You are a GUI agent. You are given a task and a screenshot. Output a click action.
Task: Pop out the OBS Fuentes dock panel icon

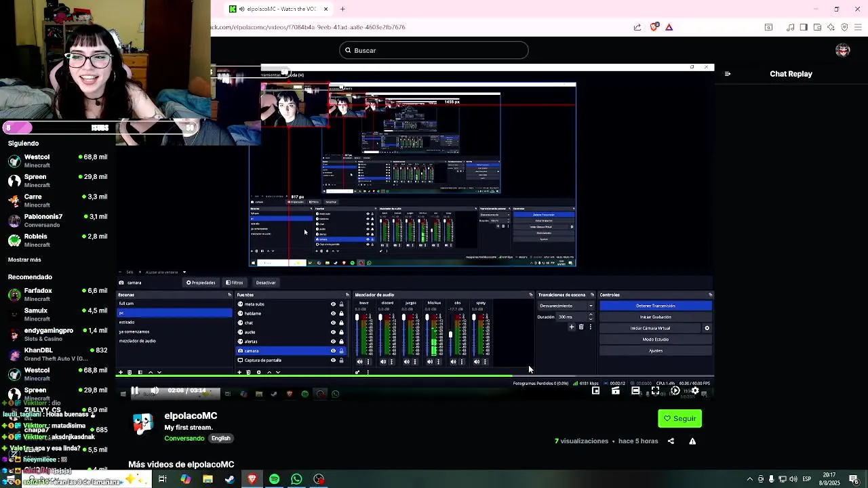(347, 295)
